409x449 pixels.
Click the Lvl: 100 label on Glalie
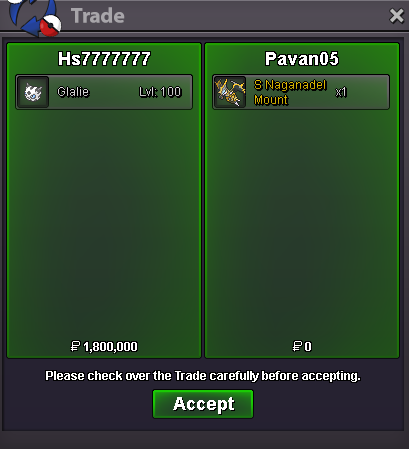[x=160, y=92]
